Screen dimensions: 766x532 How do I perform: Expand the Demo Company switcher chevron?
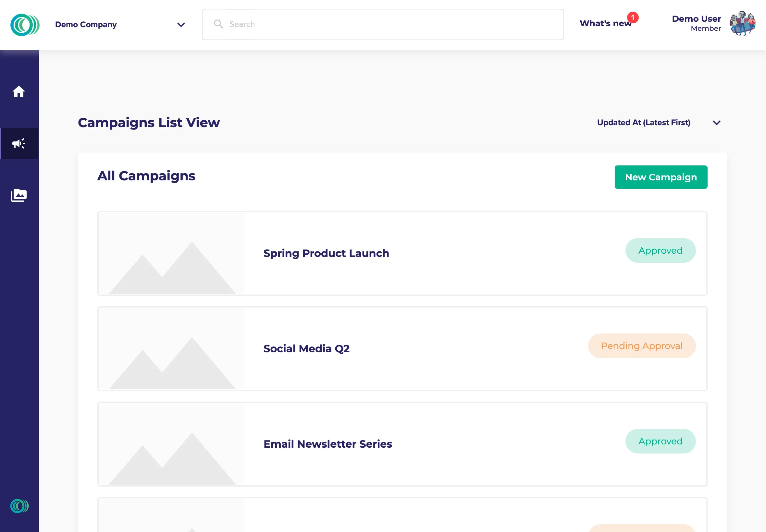pos(181,25)
